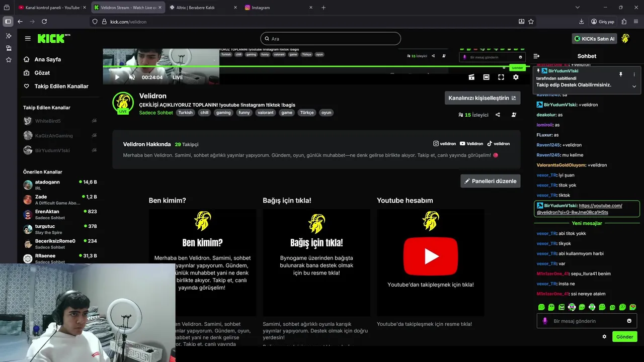Click the Bağış için tıkla panel image
644x362 pixels.
click(x=316, y=263)
